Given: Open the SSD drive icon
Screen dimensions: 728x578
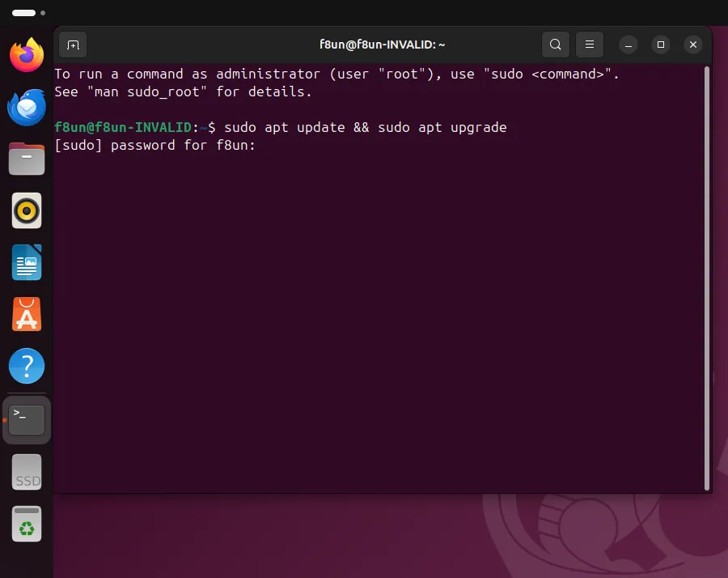Looking at the screenshot, I should [27, 472].
